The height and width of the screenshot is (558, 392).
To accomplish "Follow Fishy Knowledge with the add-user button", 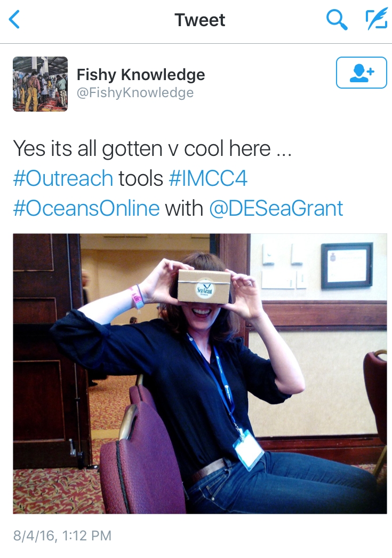I will [x=361, y=73].
